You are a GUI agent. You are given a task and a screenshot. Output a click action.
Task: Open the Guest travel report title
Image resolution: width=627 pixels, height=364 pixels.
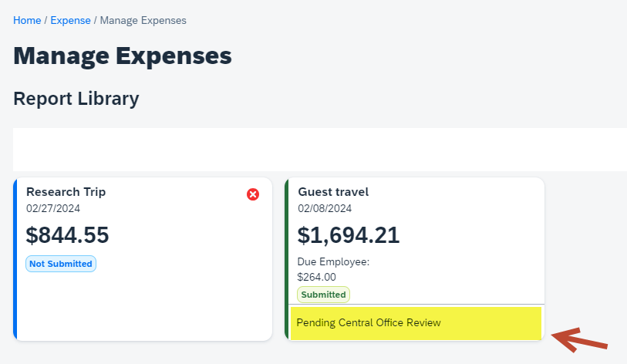[x=333, y=192]
